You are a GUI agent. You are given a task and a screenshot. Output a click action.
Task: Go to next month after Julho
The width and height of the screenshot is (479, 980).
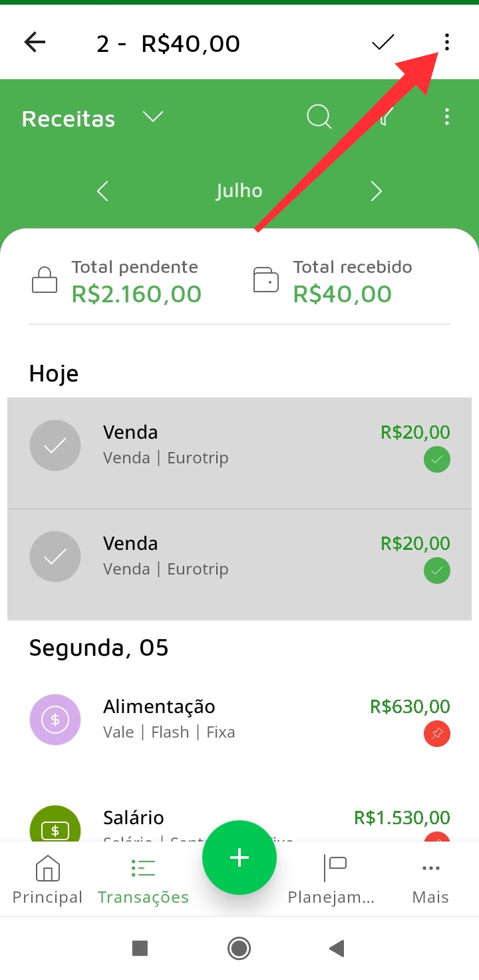(x=376, y=192)
